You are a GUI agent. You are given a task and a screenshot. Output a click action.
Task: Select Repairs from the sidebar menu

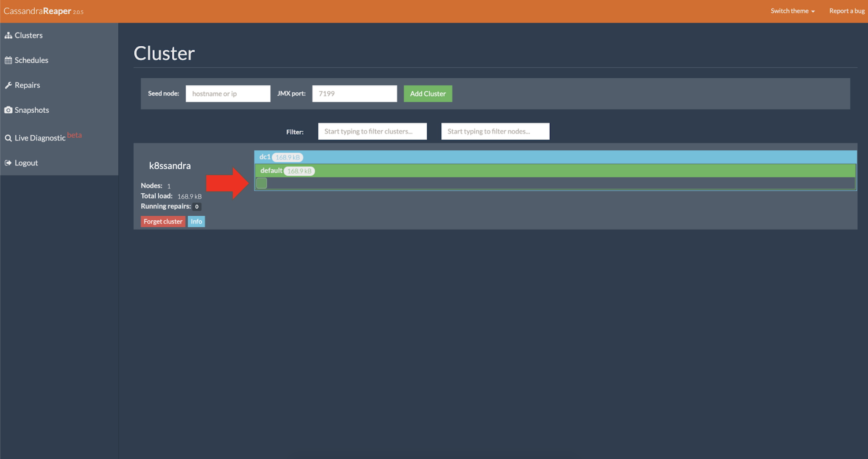coord(23,85)
